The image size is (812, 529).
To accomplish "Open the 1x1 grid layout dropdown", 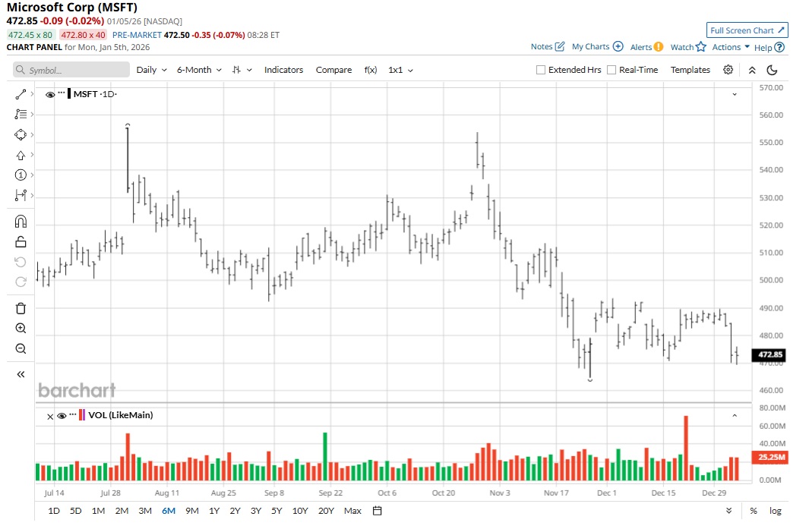I will [x=401, y=70].
